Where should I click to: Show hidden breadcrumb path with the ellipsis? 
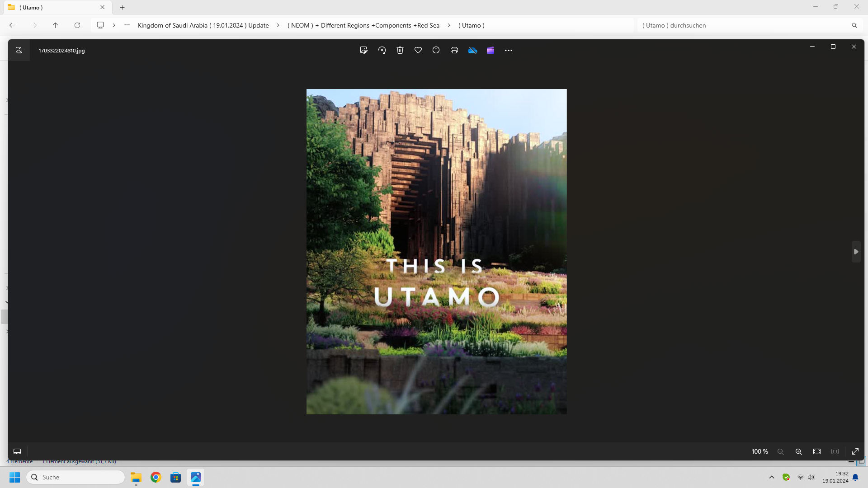tap(127, 25)
